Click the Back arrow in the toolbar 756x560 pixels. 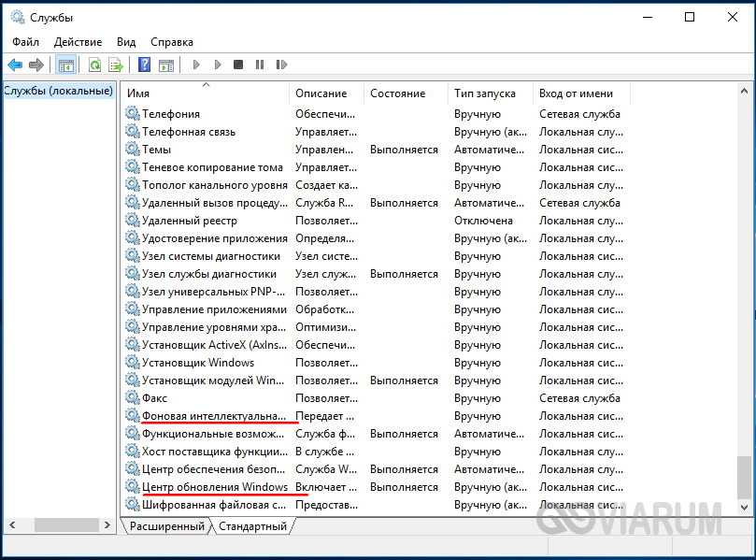point(15,65)
